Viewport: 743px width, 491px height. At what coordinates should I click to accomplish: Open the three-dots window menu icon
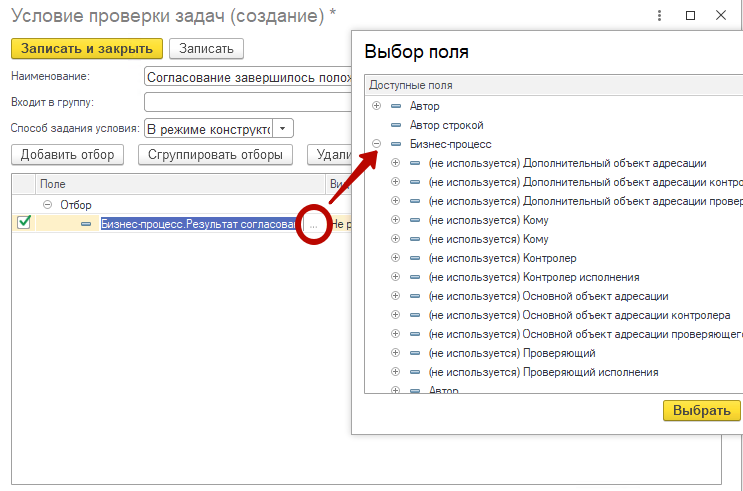tap(660, 16)
